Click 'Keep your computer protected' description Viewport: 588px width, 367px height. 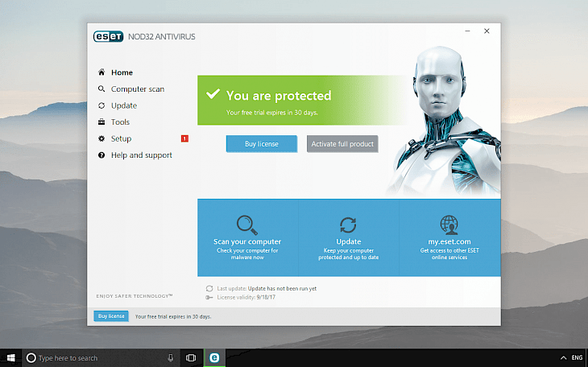pos(349,254)
